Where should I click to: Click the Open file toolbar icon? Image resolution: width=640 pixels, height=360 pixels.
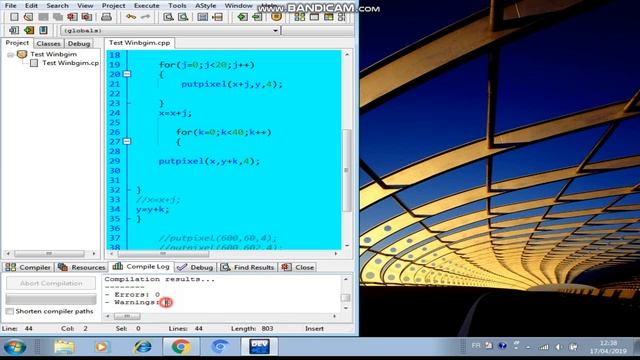click(28, 17)
